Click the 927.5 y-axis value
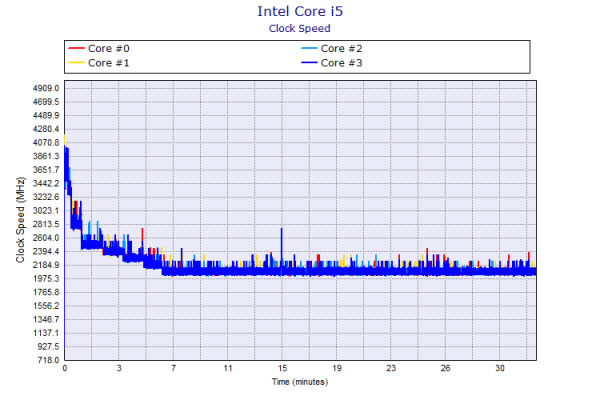Viewport: 600px width, 400px height. click(48, 347)
